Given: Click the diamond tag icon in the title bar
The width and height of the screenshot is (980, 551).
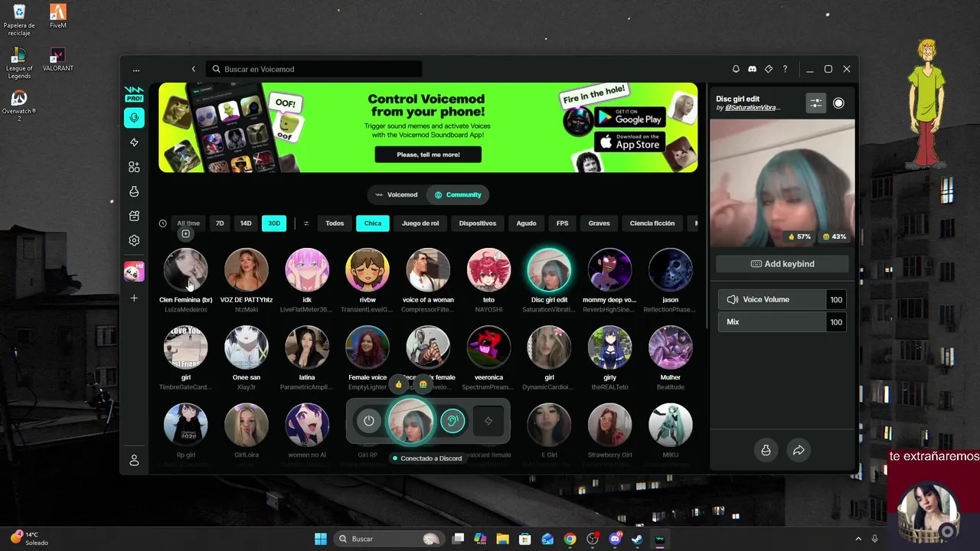Looking at the screenshot, I should pos(769,69).
